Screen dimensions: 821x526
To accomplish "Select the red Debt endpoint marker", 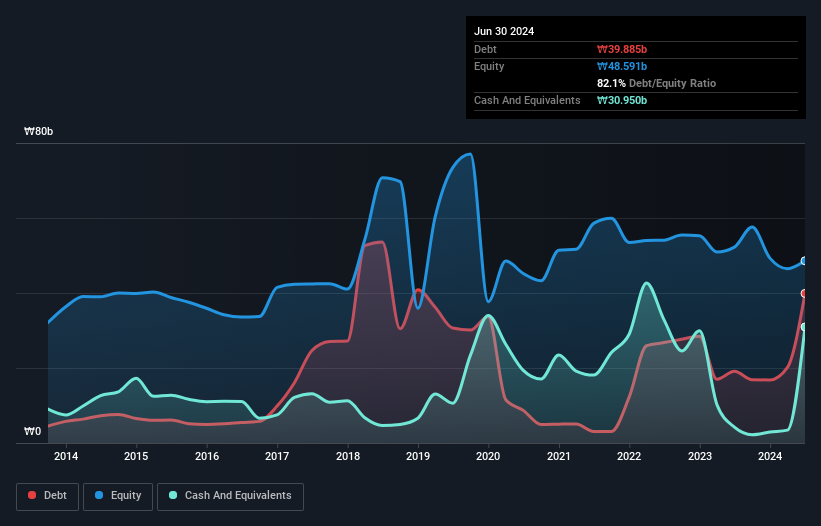I will (804, 293).
